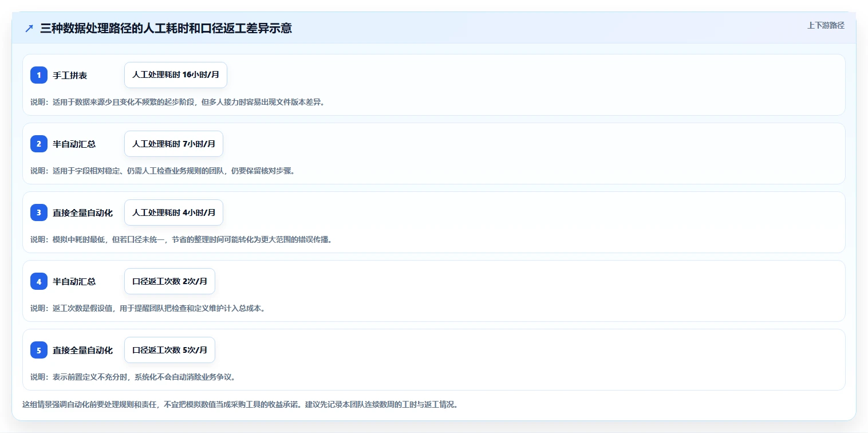Click the 人工处理耗时 4小时/月 chip

click(173, 212)
